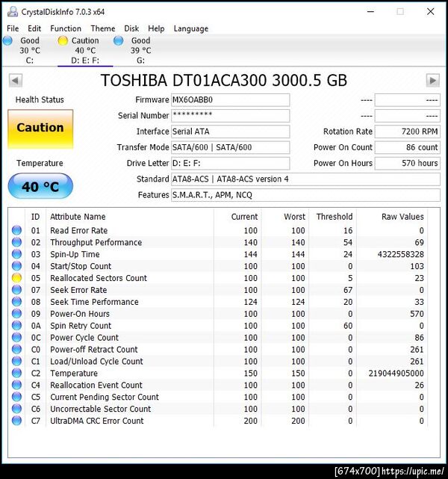The width and height of the screenshot is (448, 479).
Task: Close the CrystalDiskInfo window
Action: (430, 12)
